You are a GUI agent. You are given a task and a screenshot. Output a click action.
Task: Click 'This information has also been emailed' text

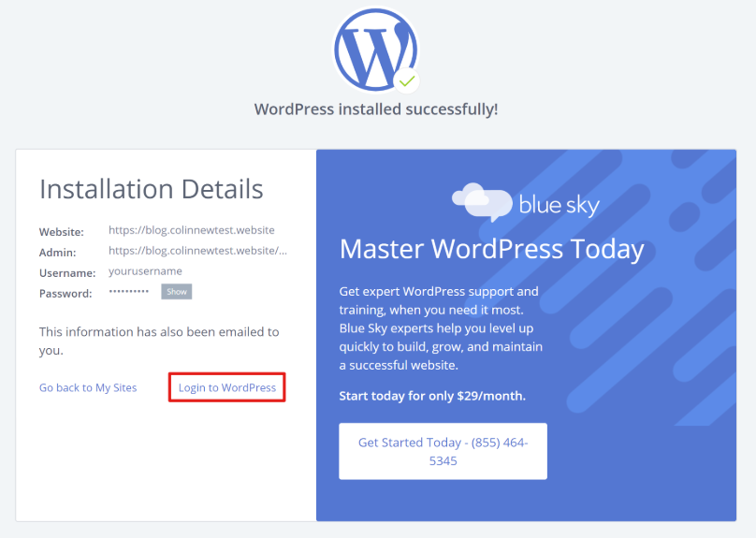[x=159, y=341]
